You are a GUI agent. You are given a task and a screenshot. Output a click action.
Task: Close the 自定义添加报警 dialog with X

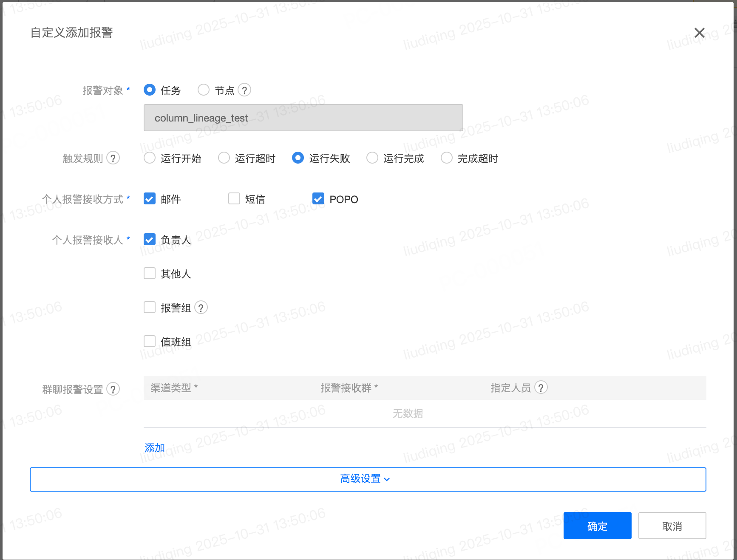699,33
